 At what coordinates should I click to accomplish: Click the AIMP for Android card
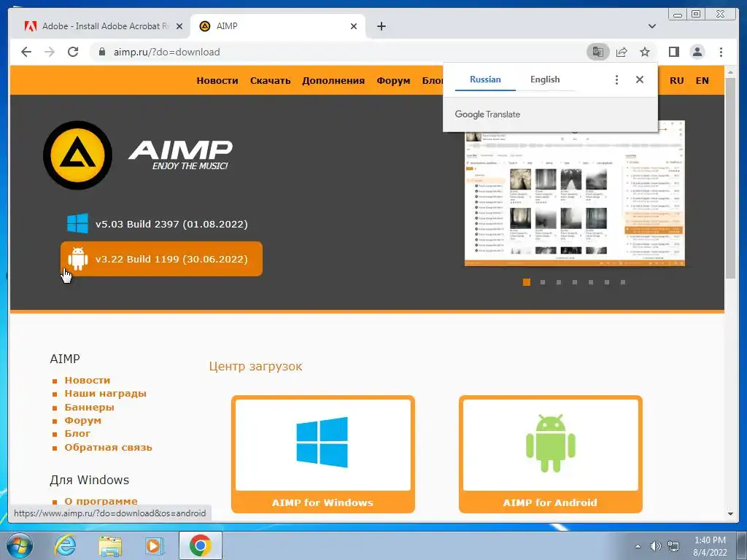point(551,454)
